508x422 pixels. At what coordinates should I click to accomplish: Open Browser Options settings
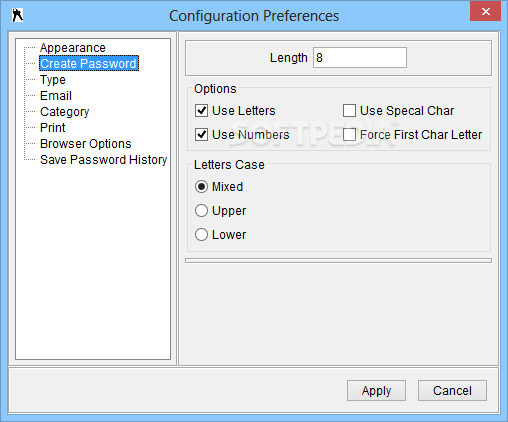pyautogui.click(x=86, y=144)
